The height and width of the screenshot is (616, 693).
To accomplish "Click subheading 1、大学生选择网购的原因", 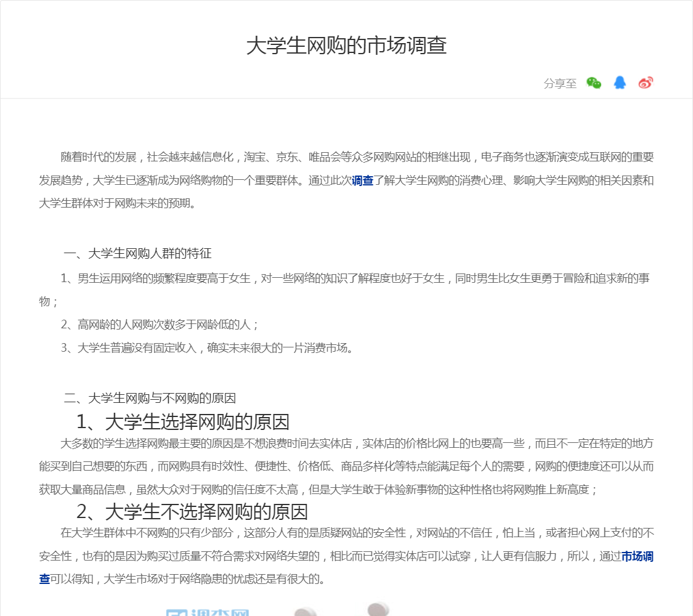I will point(182,421).
